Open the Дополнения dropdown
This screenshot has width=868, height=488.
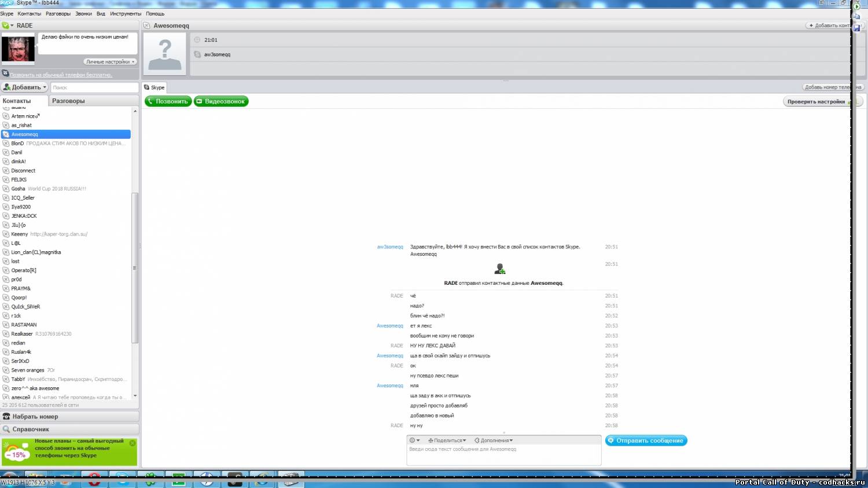click(494, 441)
